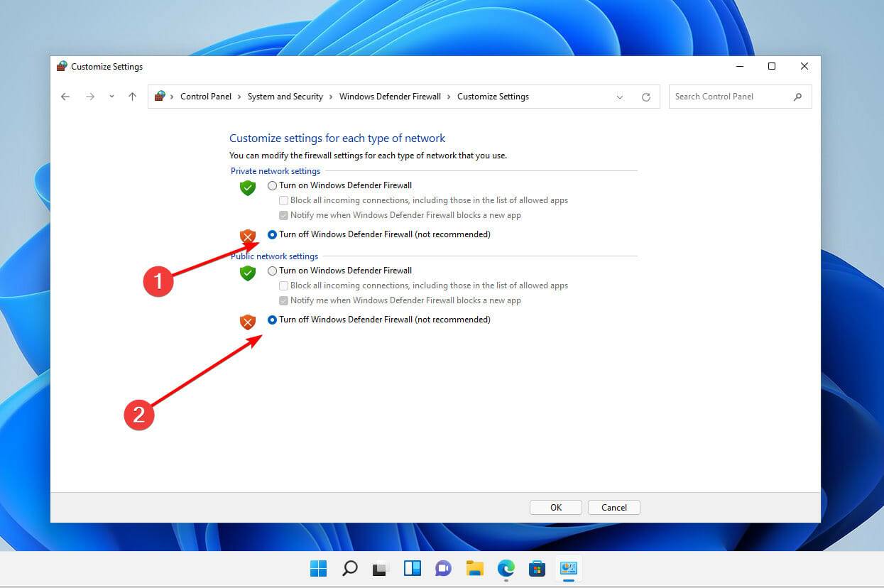
Task: Click the Forward navigation arrow
Action: pos(90,97)
